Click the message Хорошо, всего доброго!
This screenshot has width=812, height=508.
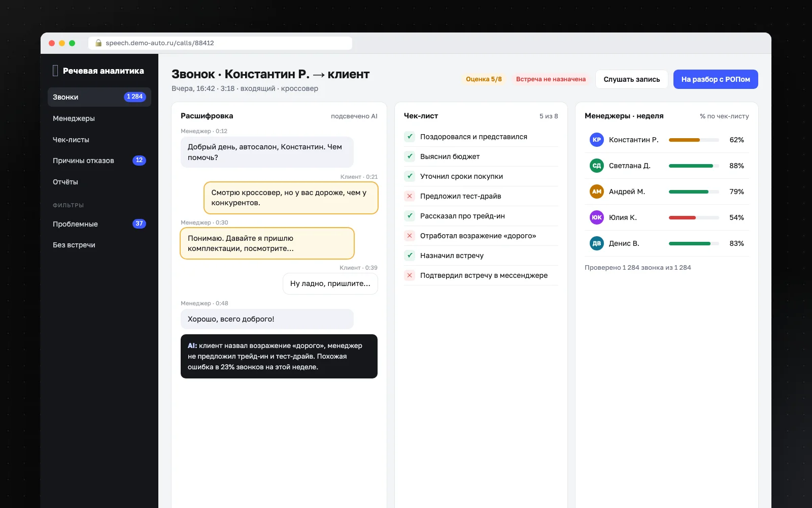click(267, 319)
